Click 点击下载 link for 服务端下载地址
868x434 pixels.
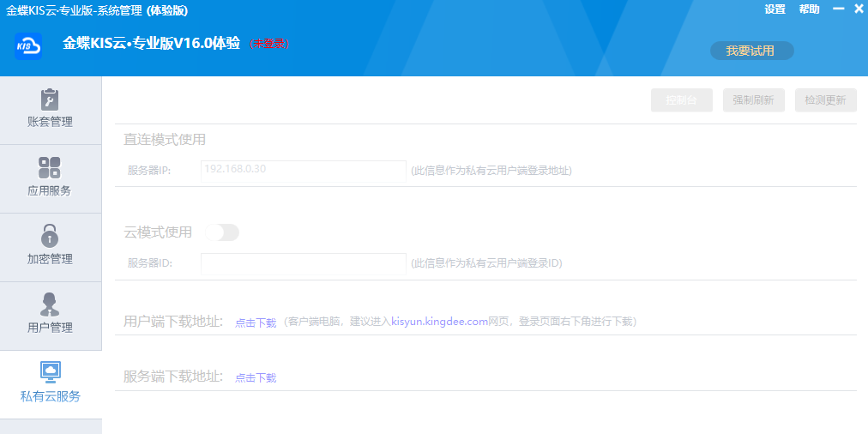[256, 378]
